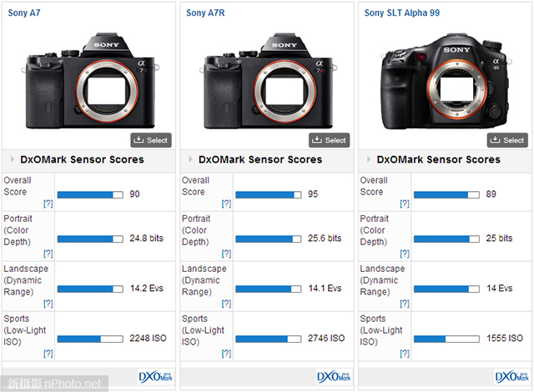Click the '14 Evs' value

point(500,289)
